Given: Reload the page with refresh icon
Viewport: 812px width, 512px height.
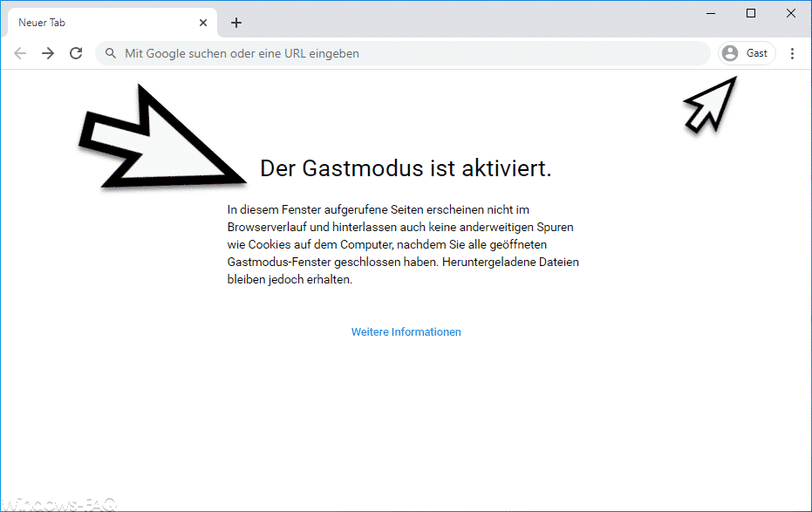Looking at the screenshot, I should tap(76, 53).
